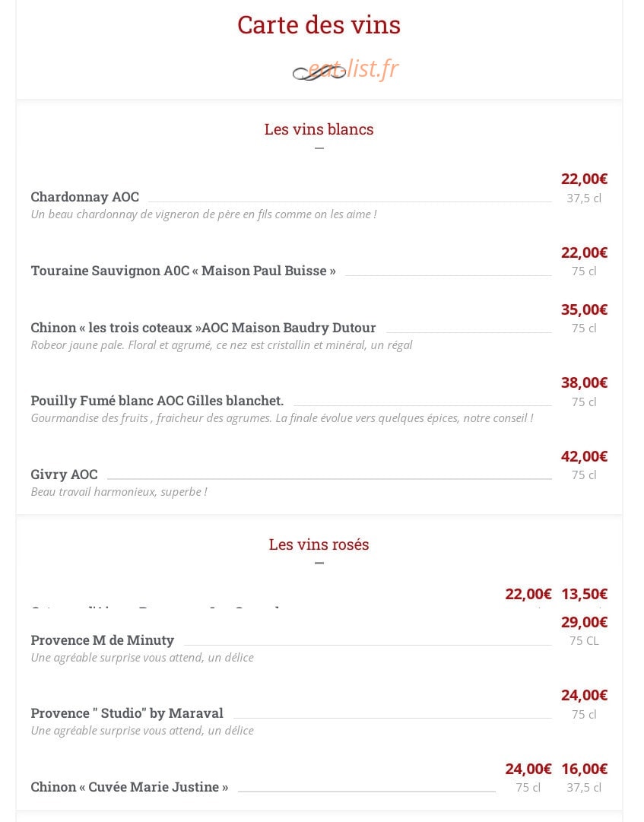This screenshot has width=644, height=822.
Task: Click Pouilly Fumé blanc AOC Gilles blanchet
Action: click(157, 401)
